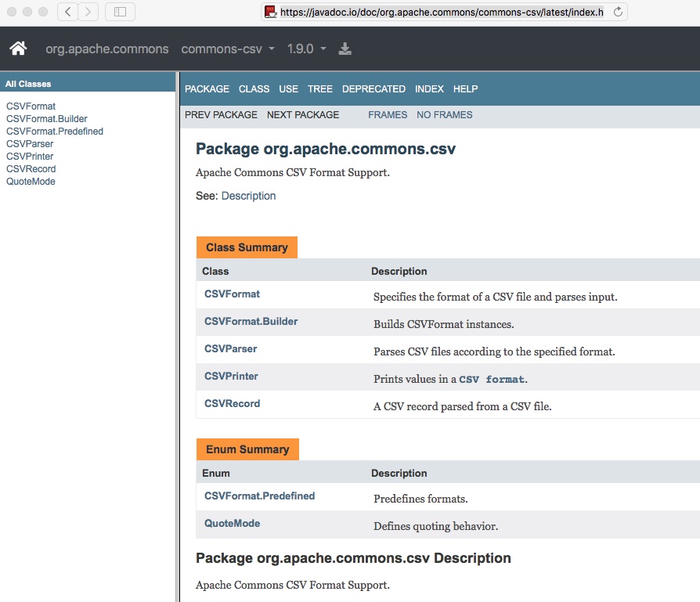The image size is (700, 602).
Task: Go to javadoc.io home via house icon
Action: tap(18, 49)
